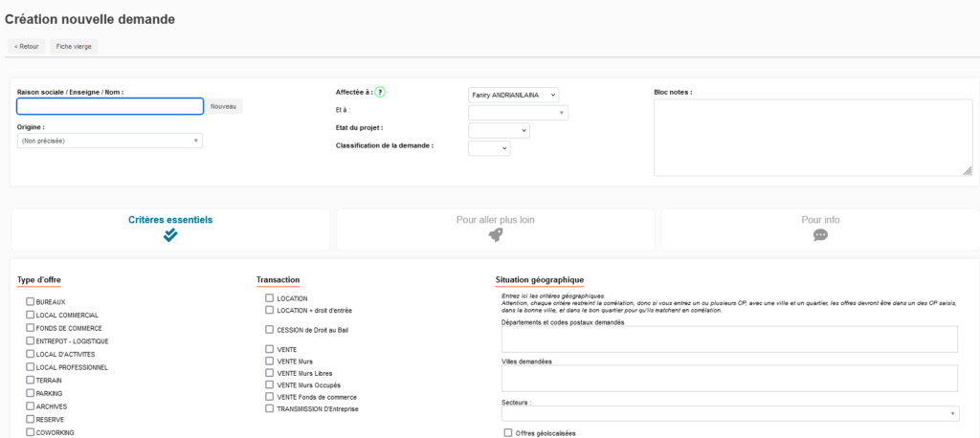Viewport: 980px width, 438px height.
Task: Click the rocket icon under Pour aller plus loin
Action: point(495,235)
